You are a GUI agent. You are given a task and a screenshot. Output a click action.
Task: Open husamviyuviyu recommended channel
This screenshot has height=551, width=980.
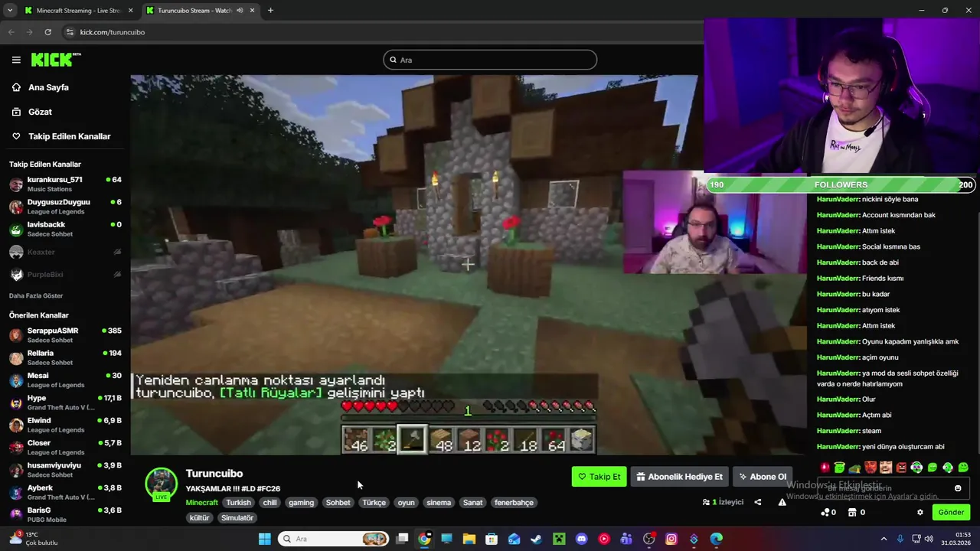(65, 470)
